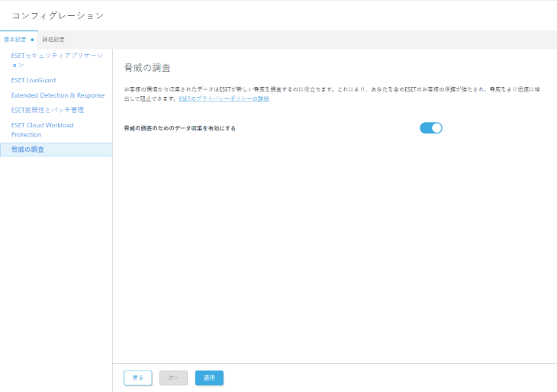Viewport: 557px width, 392px height.
Task: Select ESET Cloud Workload Protection
Action: [x=42, y=130]
